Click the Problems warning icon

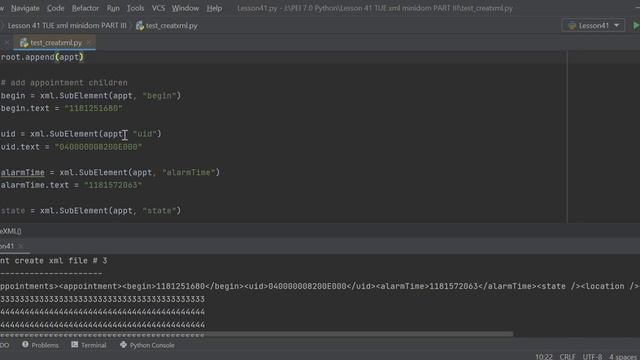tap(25, 345)
